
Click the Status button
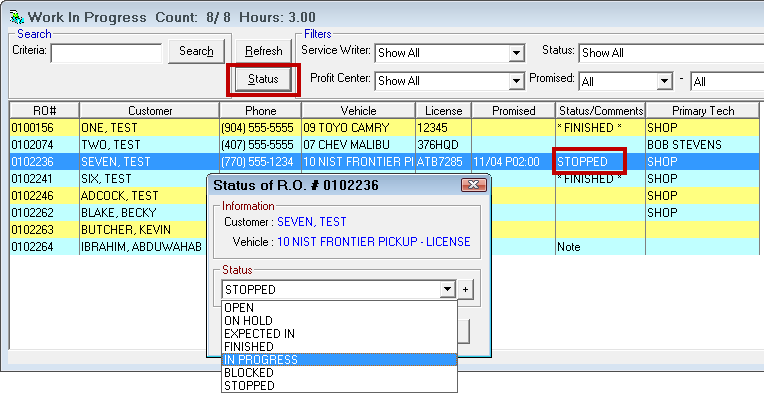[263, 79]
